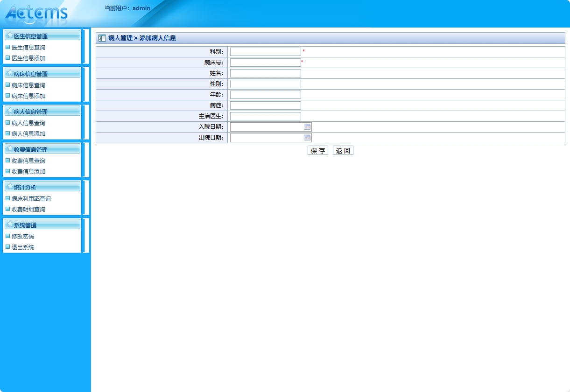Click star icon beside 统计分析
570x392 pixels.
pyautogui.click(x=10, y=186)
